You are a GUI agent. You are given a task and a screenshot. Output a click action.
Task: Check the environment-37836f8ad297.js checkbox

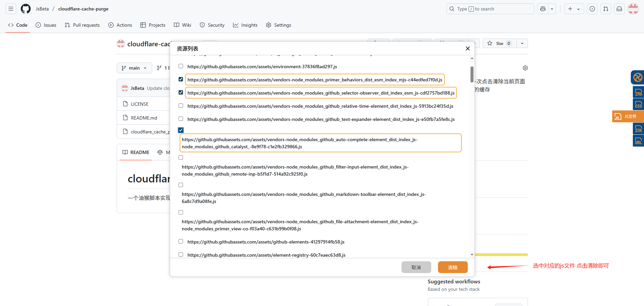[181, 66]
